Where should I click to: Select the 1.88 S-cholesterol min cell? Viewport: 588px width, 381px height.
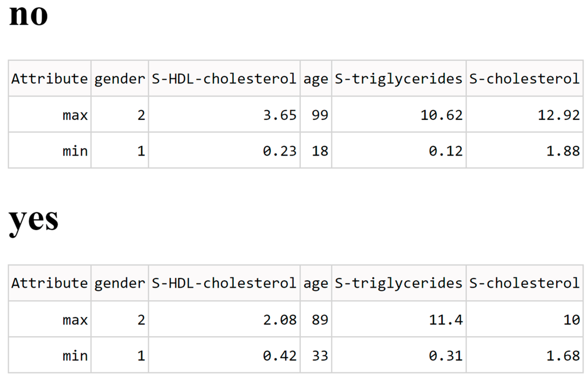[563, 151]
